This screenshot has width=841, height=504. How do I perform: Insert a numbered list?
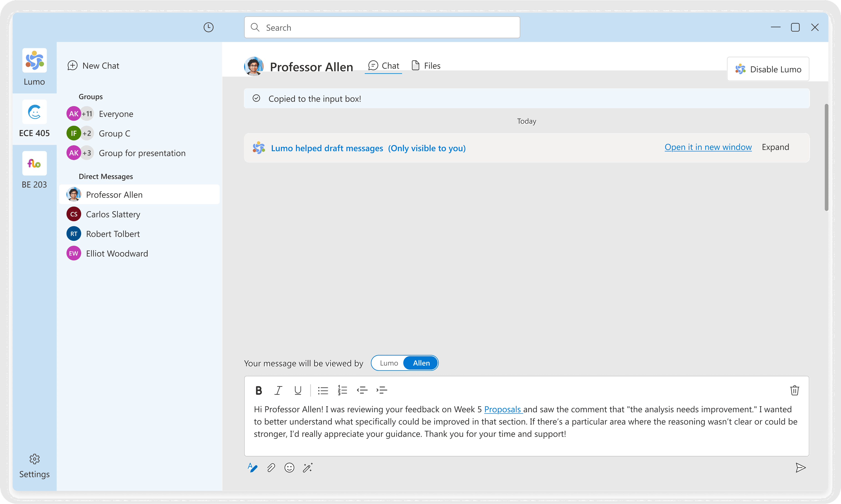[342, 391]
